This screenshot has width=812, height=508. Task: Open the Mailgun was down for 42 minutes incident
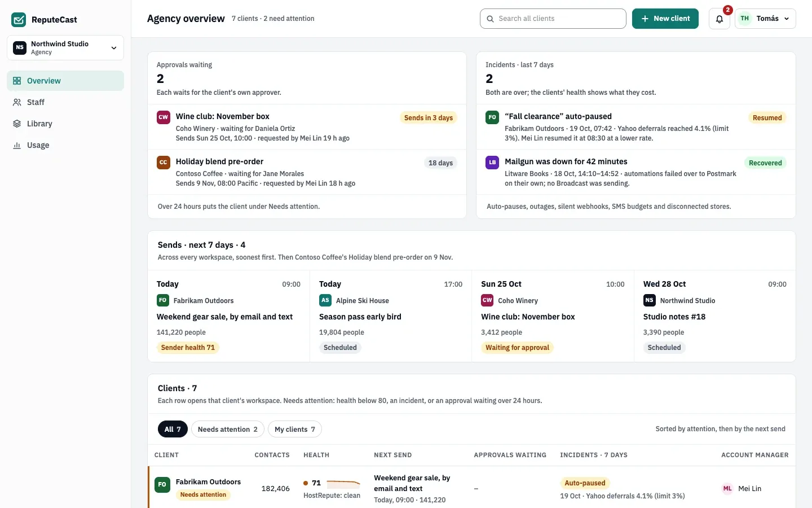[x=636, y=172]
